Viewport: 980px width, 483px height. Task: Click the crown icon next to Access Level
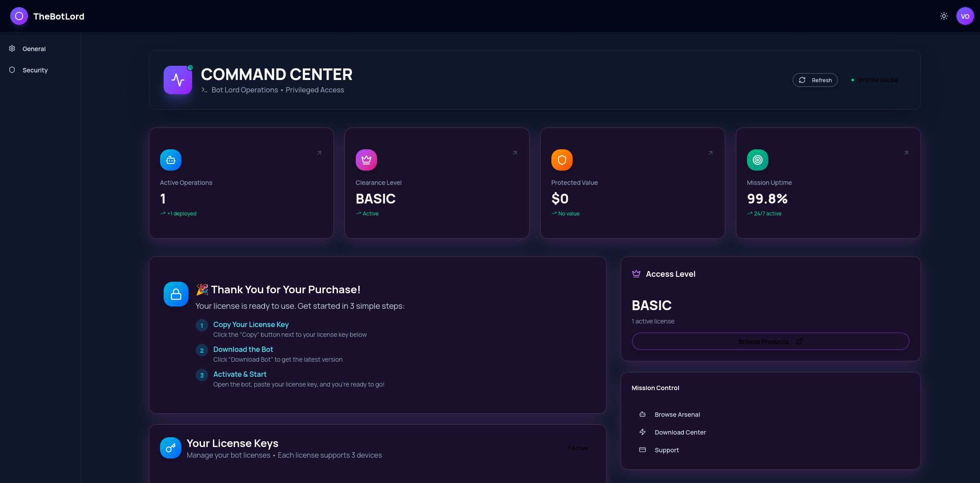coord(636,274)
